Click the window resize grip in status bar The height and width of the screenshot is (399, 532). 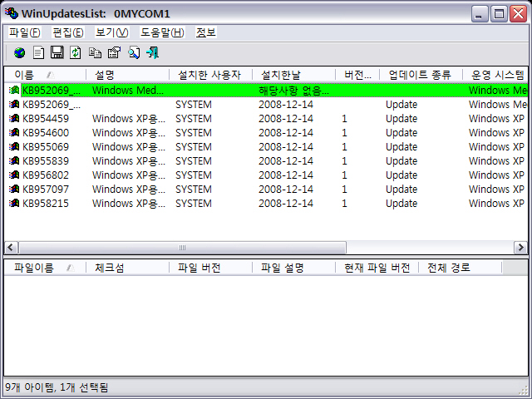pyautogui.click(x=525, y=391)
